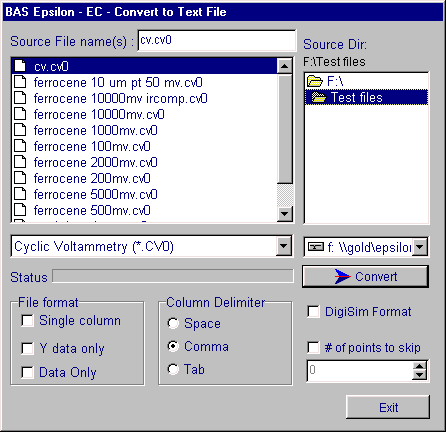The image size is (446, 432).
Task: Select the Test files directory entry
Action: click(366, 97)
